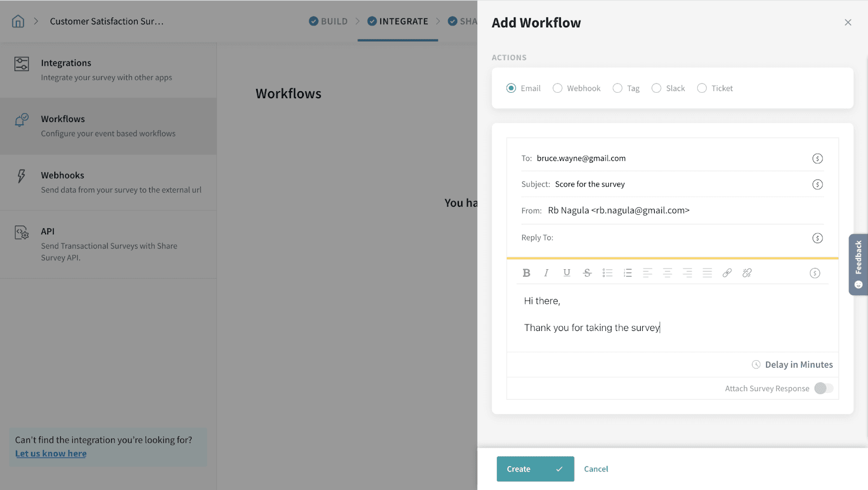Click the Let us know here link
868x490 pixels.
click(51, 454)
